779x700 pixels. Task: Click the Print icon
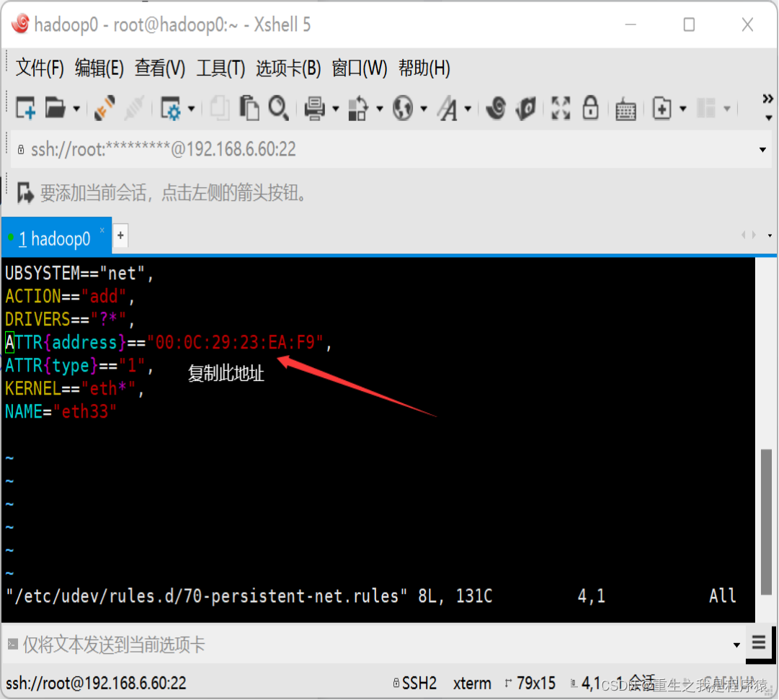point(314,108)
